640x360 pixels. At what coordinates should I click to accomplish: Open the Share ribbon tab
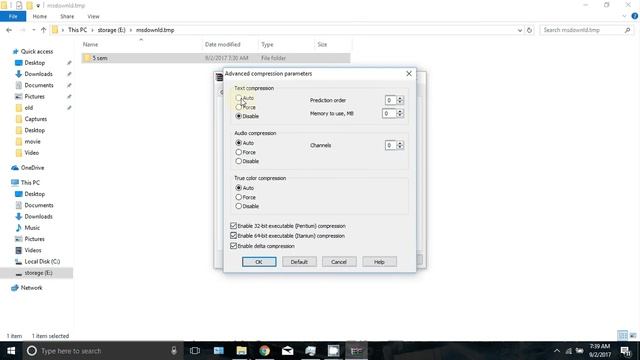[x=67, y=16]
